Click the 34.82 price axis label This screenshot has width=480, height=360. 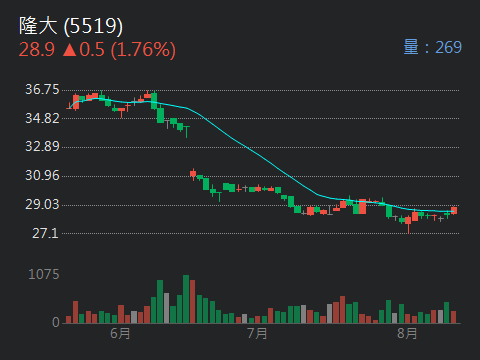point(42,118)
